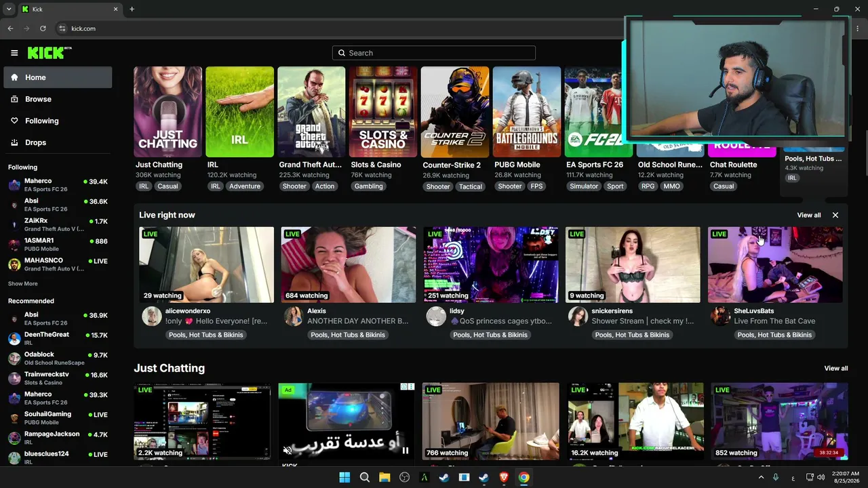Open Alexis's profile avatar
The height and width of the screenshot is (488, 868).
294,317
